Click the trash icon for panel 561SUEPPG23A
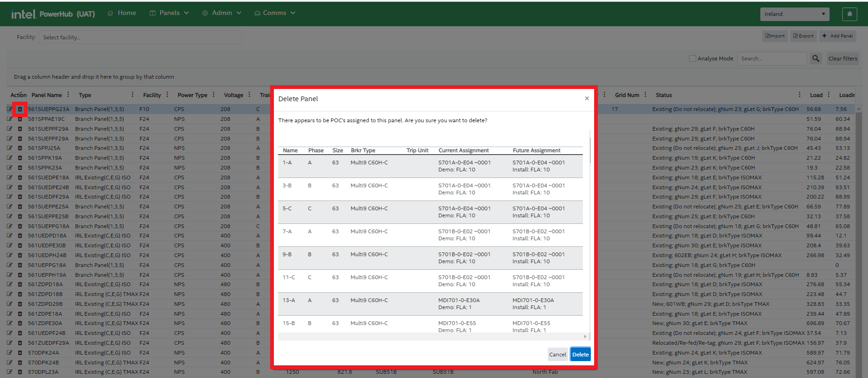Image resolution: width=868 pixels, height=378 pixels. pyautogui.click(x=20, y=109)
